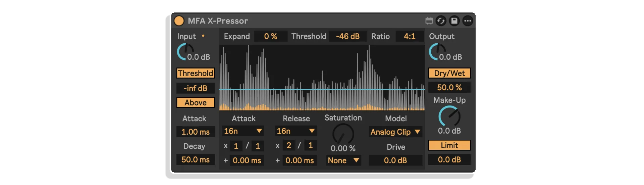This screenshot has width=644, height=185.
Task: Click the Threshold -46 dB value field
Action: click(348, 36)
